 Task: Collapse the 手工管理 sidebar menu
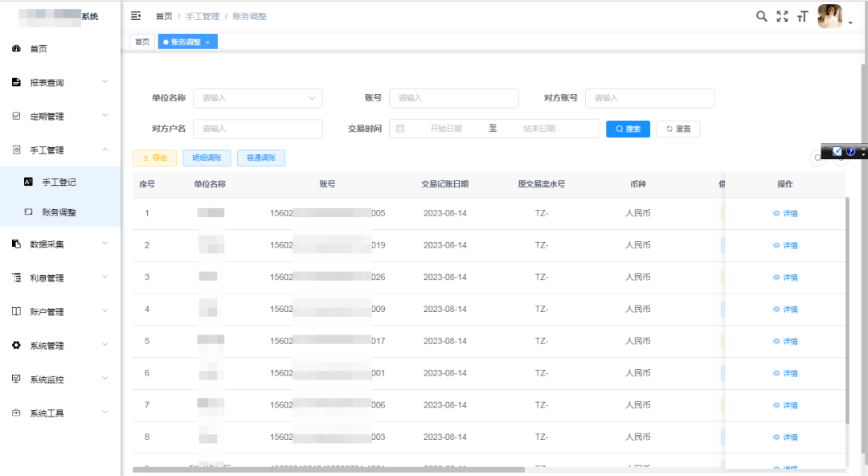[x=60, y=150]
